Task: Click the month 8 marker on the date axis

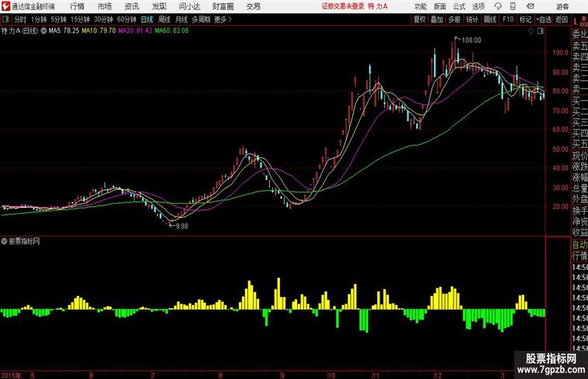Action: [x=221, y=375]
